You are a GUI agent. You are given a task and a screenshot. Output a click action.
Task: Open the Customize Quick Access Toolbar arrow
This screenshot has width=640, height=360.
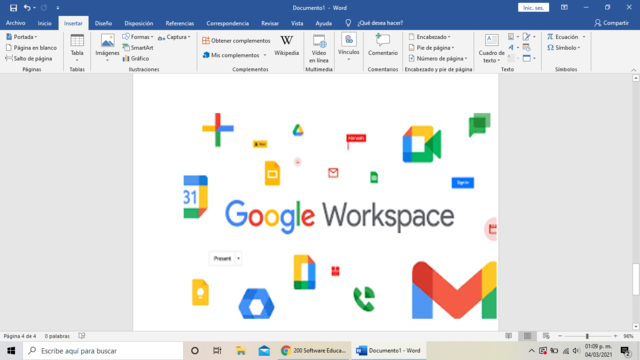point(58,8)
